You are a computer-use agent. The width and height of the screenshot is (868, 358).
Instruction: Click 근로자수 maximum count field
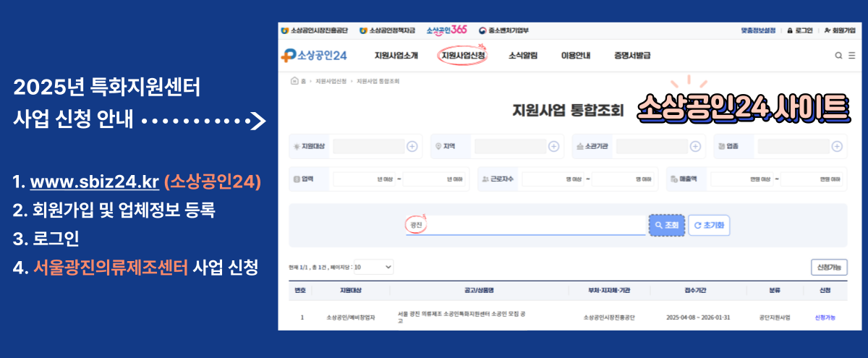coord(623,179)
